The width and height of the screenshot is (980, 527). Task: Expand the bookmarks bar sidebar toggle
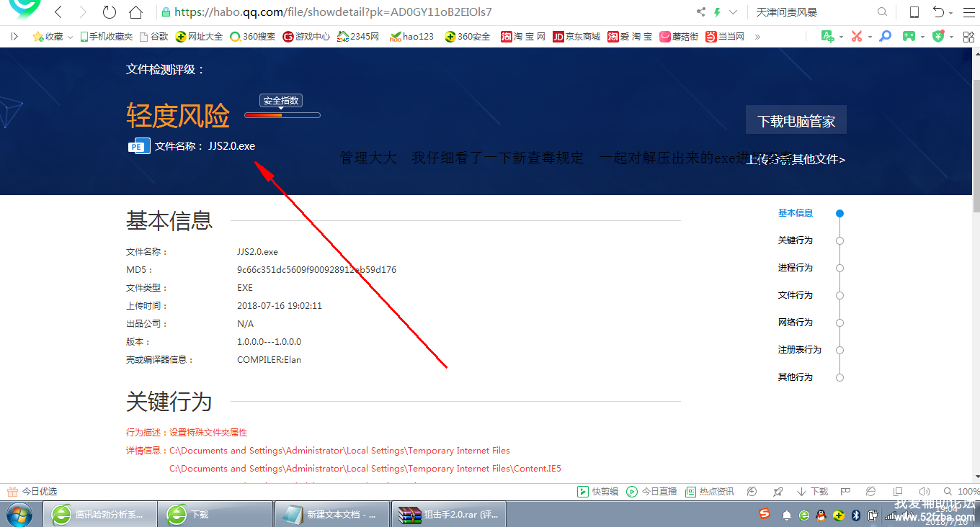(x=15, y=36)
